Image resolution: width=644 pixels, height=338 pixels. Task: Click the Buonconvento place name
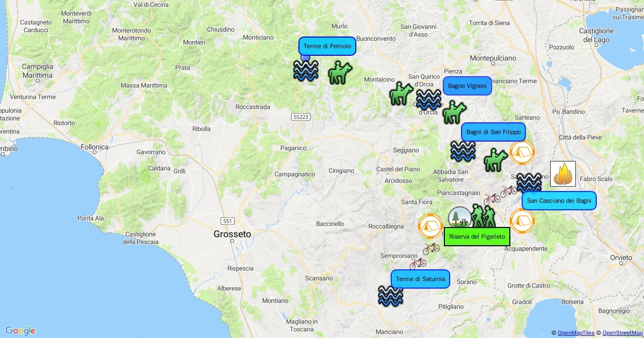tap(376, 39)
